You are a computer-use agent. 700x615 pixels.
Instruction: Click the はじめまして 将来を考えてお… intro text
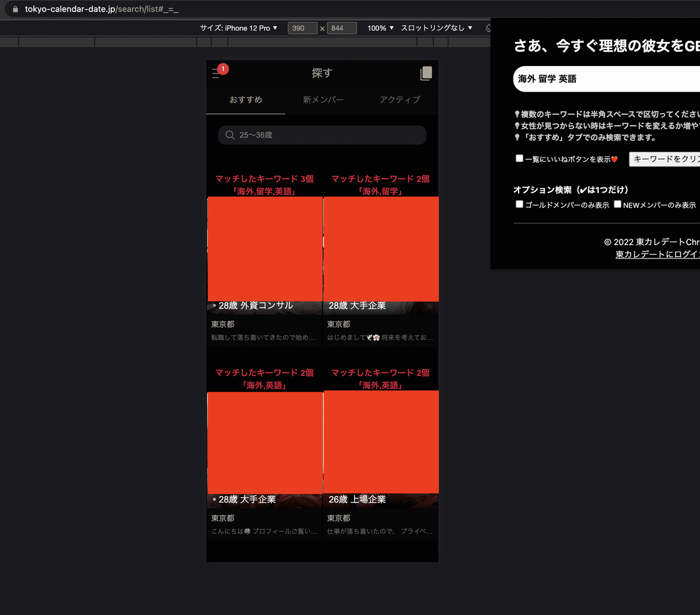[x=380, y=337]
